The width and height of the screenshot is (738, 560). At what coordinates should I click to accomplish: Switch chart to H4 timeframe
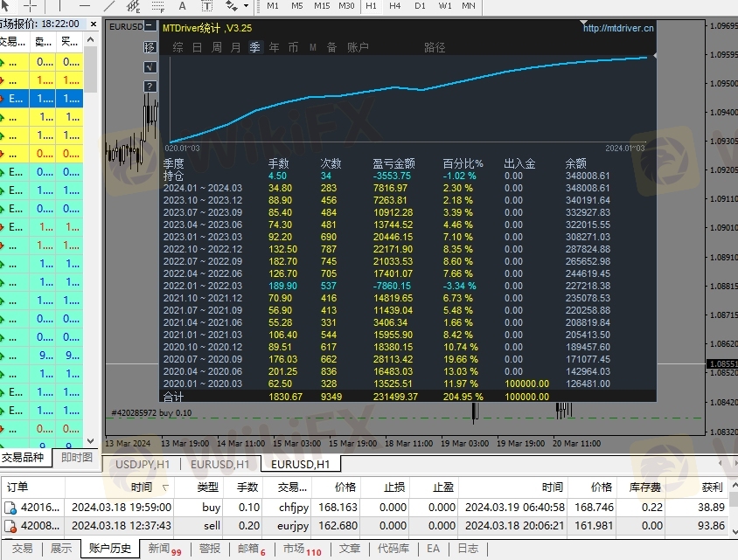click(396, 6)
